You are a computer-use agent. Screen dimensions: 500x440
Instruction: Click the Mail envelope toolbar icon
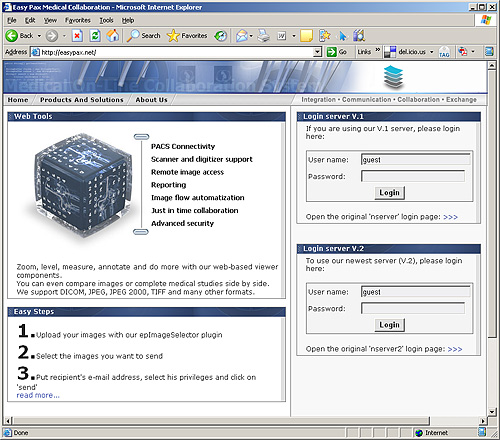point(241,36)
